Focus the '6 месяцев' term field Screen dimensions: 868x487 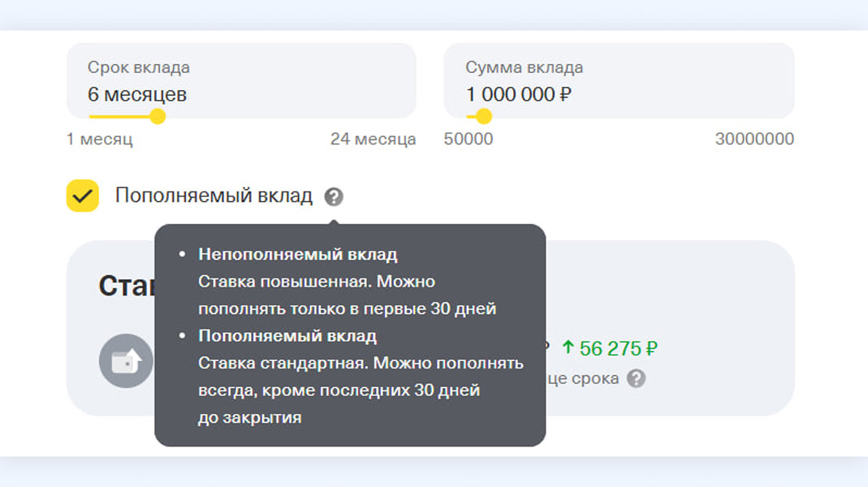pyautogui.click(x=137, y=94)
